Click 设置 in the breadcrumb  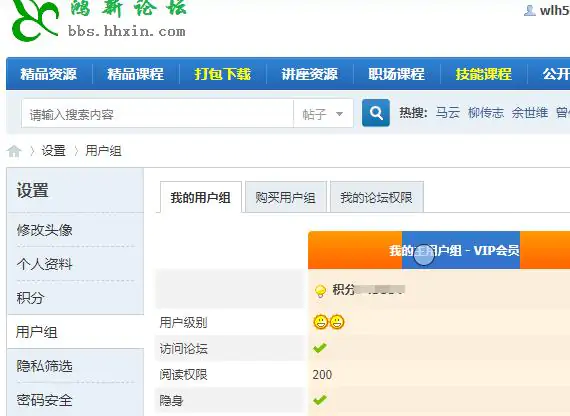click(53, 151)
